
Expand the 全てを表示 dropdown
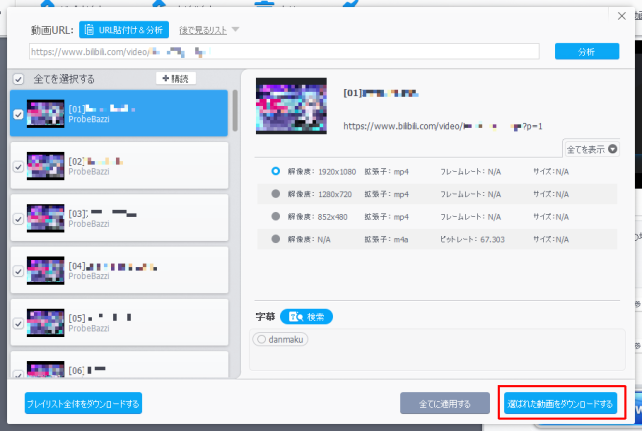592,149
